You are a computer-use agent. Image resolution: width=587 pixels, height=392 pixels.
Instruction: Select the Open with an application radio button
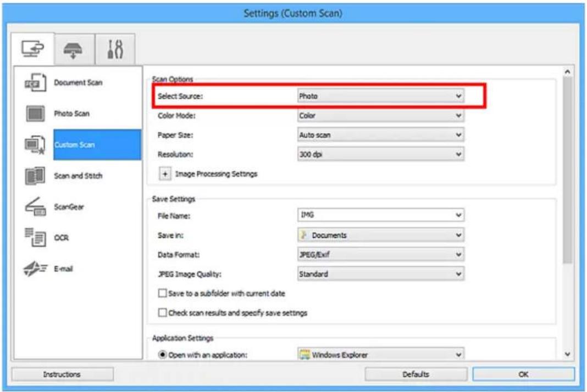click(163, 355)
